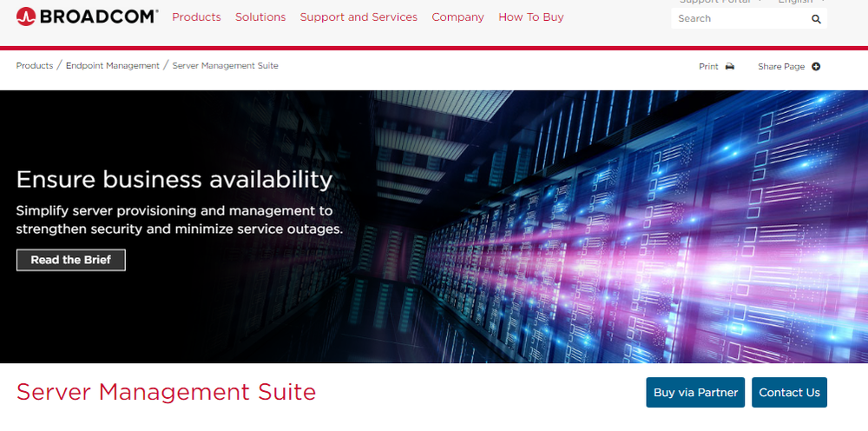
Task: Open the How To Buy menu
Action: click(531, 17)
